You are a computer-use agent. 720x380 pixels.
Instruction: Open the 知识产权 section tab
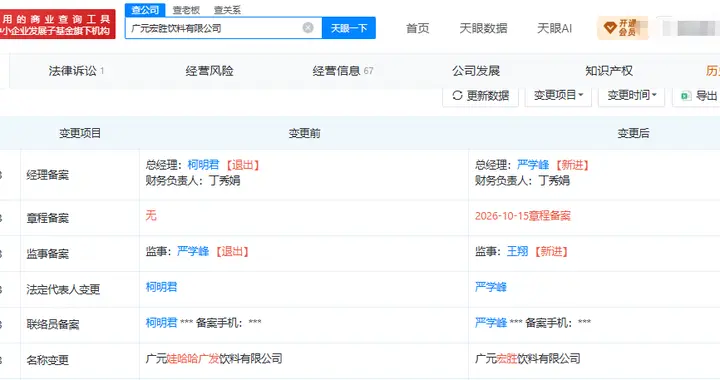click(x=609, y=71)
